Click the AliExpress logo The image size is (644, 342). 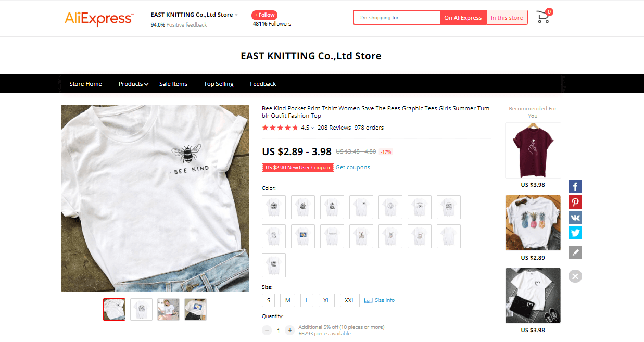[99, 18]
